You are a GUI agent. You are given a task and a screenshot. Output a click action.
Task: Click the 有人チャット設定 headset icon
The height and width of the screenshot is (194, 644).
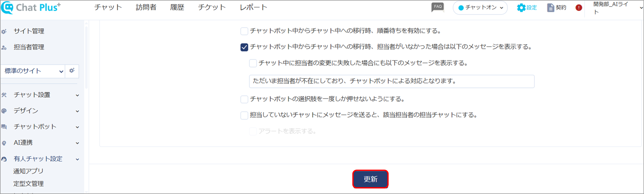4,159
